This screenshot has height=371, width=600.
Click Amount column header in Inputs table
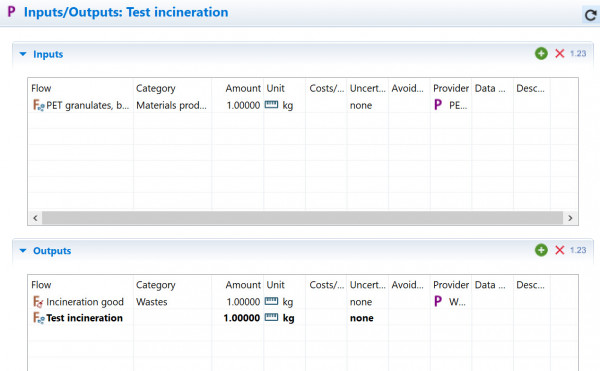[x=243, y=88]
